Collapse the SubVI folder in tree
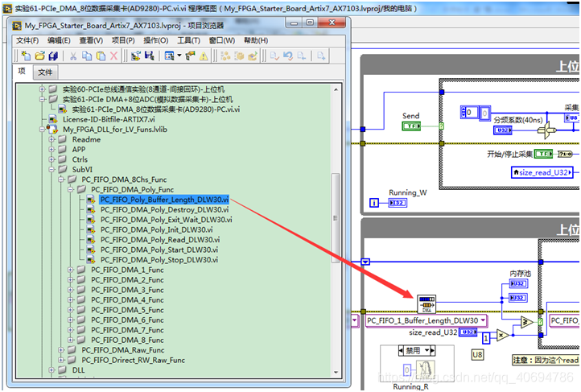The height and width of the screenshot is (392, 581). click(x=52, y=170)
